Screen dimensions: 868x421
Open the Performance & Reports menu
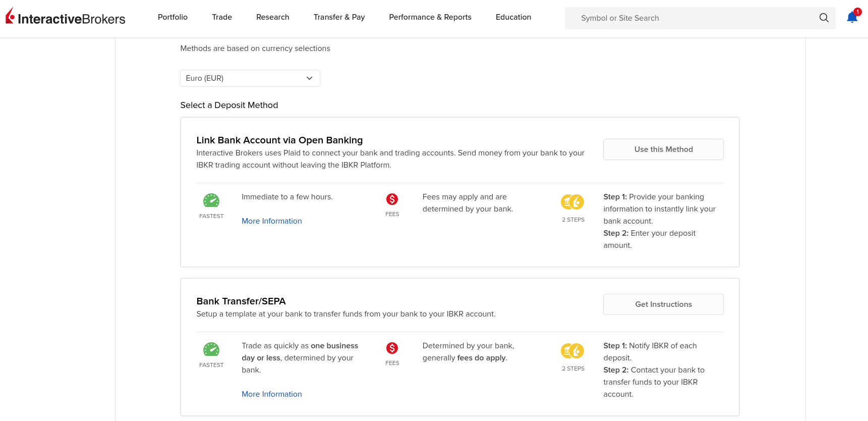pos(430,17)
